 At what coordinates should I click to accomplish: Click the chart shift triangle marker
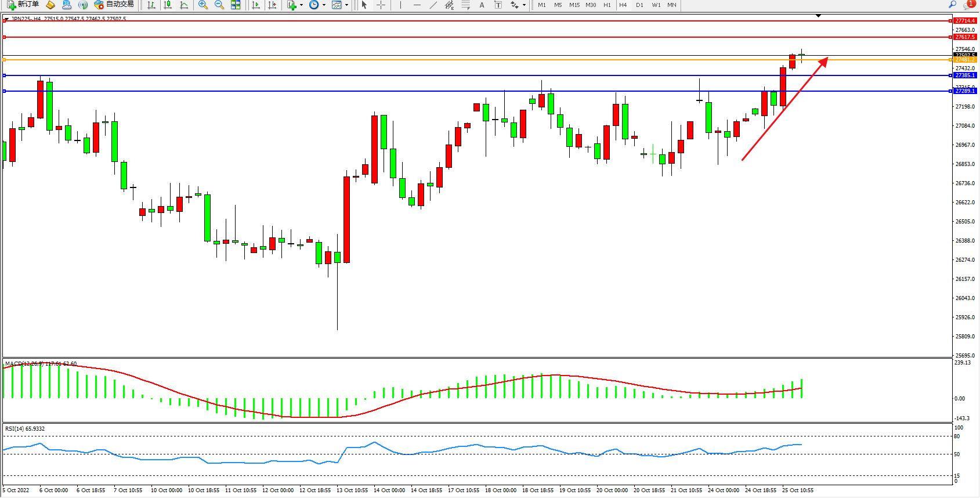pyautogui.click(x=818, y=16)
